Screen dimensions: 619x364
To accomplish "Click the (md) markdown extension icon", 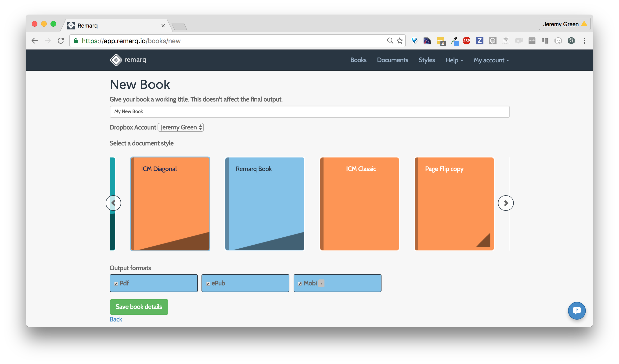I will click(532, 41).
